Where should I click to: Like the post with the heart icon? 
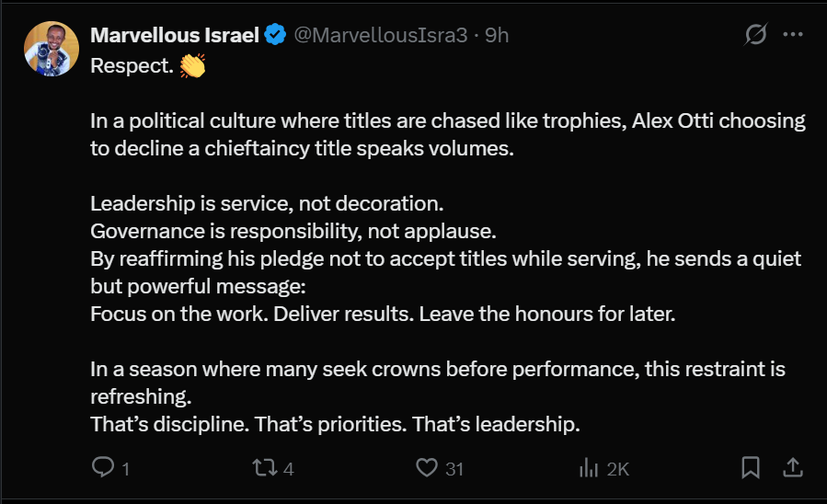426,468
